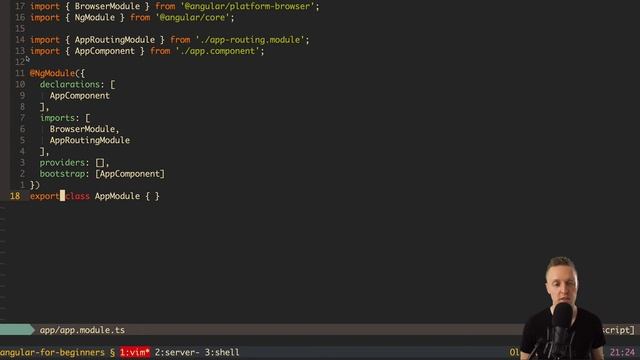The image size is (640, 360).
Task: Click the '@angular/core' string literal
Action: (x=193, y=18)
